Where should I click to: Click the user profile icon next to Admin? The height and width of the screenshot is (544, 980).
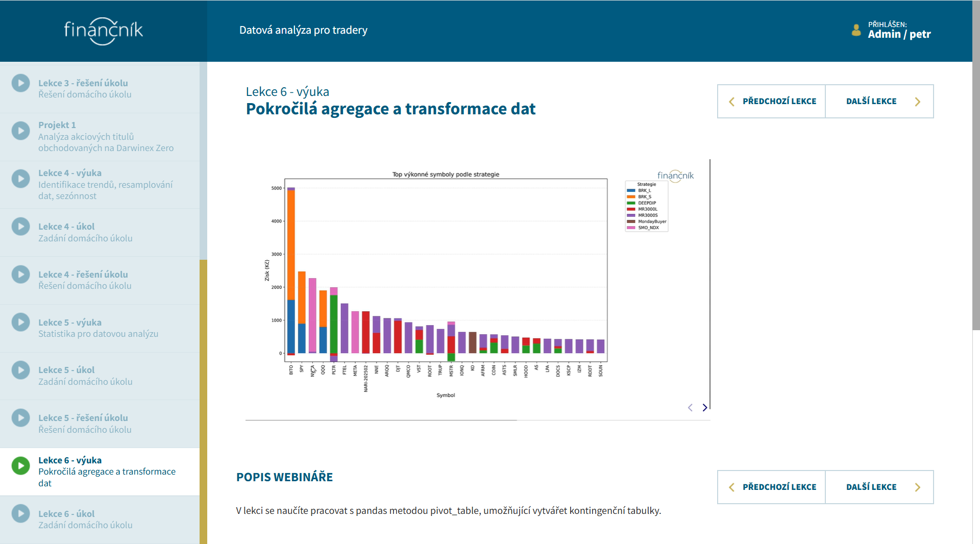pos(856,31)
